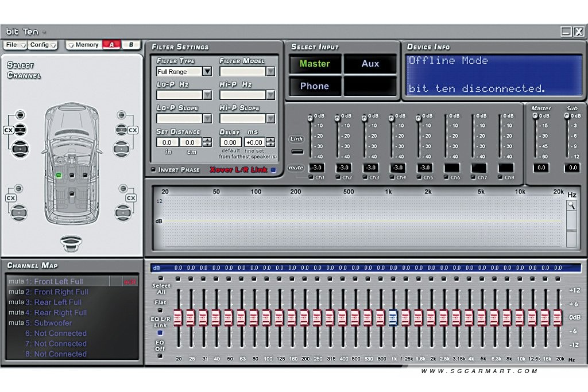Select the Phone input button
The width and height of the screenshot is (588, 392).
[315, 86]
